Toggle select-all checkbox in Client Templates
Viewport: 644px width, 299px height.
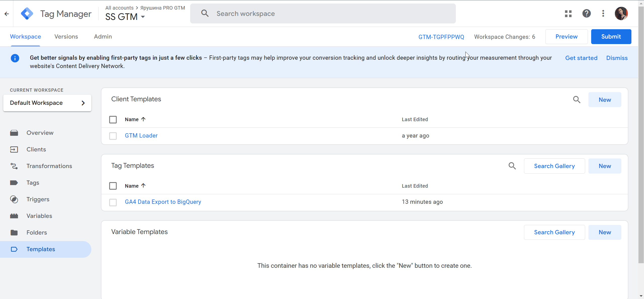113,119
